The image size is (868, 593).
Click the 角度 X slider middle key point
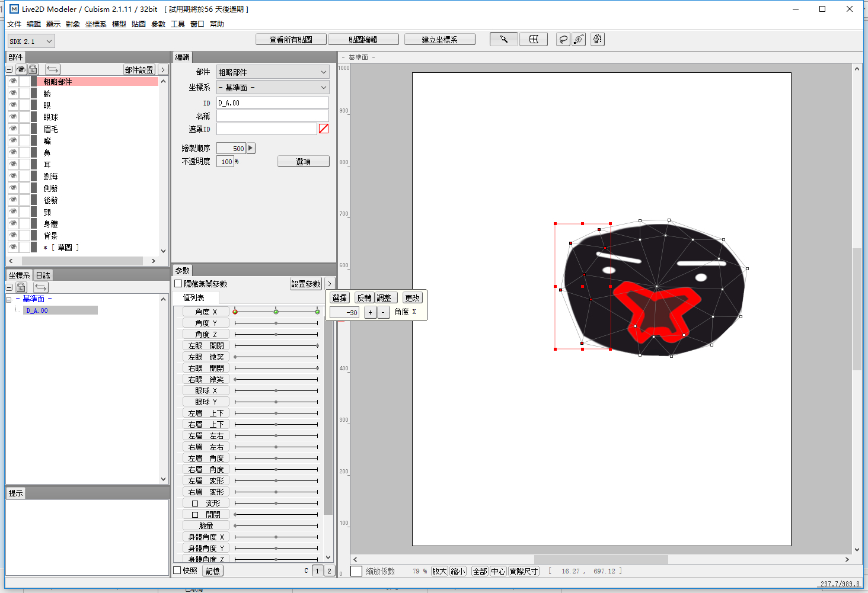276,312
